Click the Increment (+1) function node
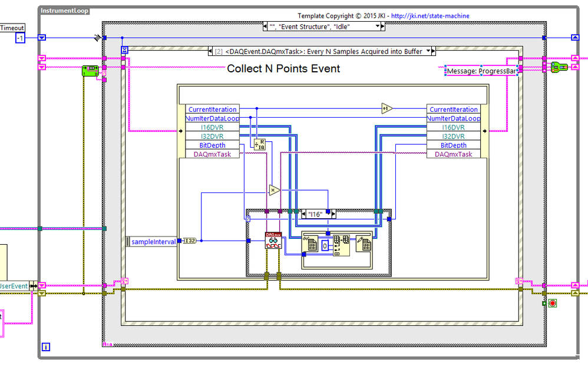Screen dimensions: 588x366 pyautogui.click(x=387, y=109)
